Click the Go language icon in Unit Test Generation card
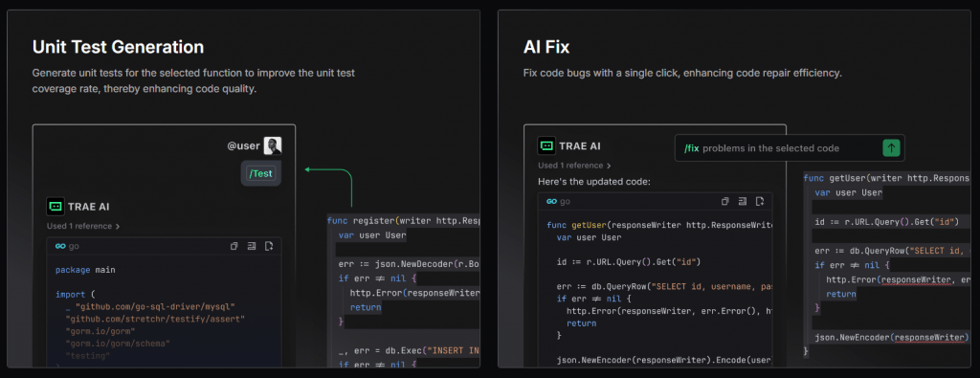This screenshot has width=980, height=378. pyautogui.click(x=60, y=246)
